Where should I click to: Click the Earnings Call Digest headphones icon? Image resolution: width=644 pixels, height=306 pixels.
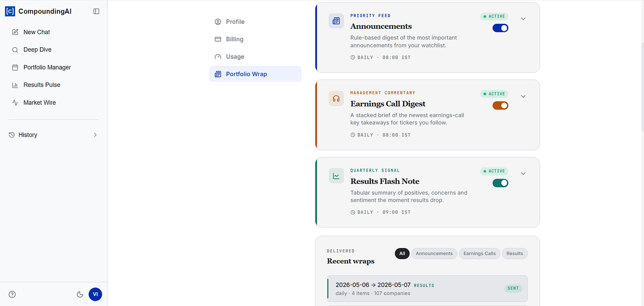point(336,98)
